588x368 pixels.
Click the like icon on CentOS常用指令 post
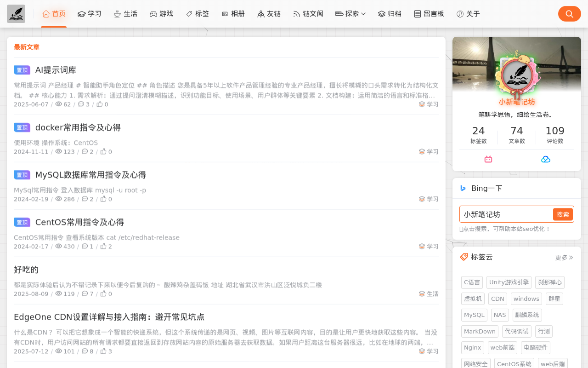point(103,246)
